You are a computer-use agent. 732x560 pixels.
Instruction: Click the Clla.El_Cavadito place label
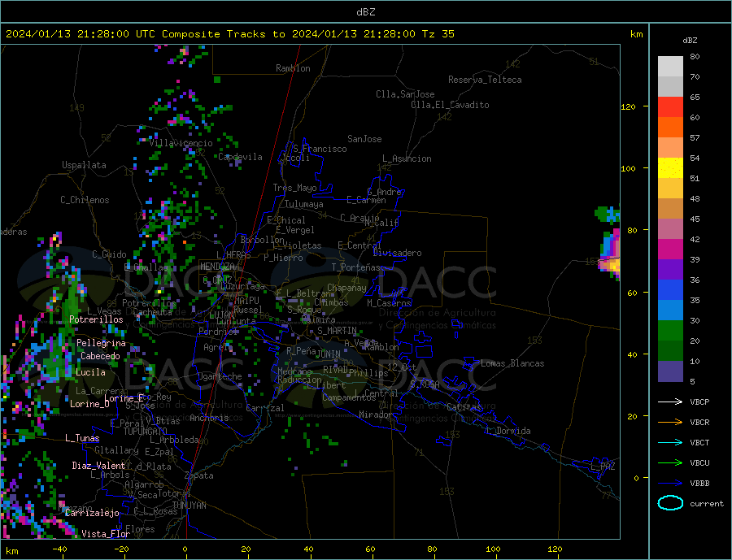[450, 105]
